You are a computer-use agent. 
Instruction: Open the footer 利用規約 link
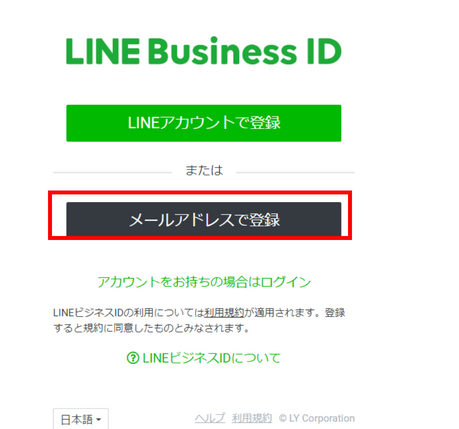[x=252, y=418]
